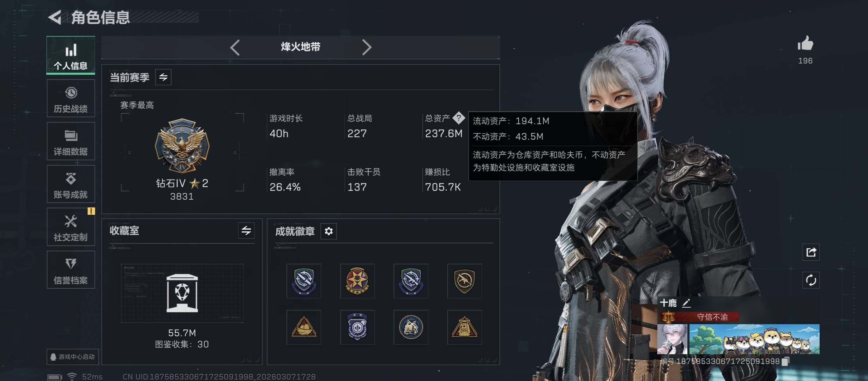Click the question mark next to 总资产
Viewport: 868px width, 381px height.
click(458, 118)
